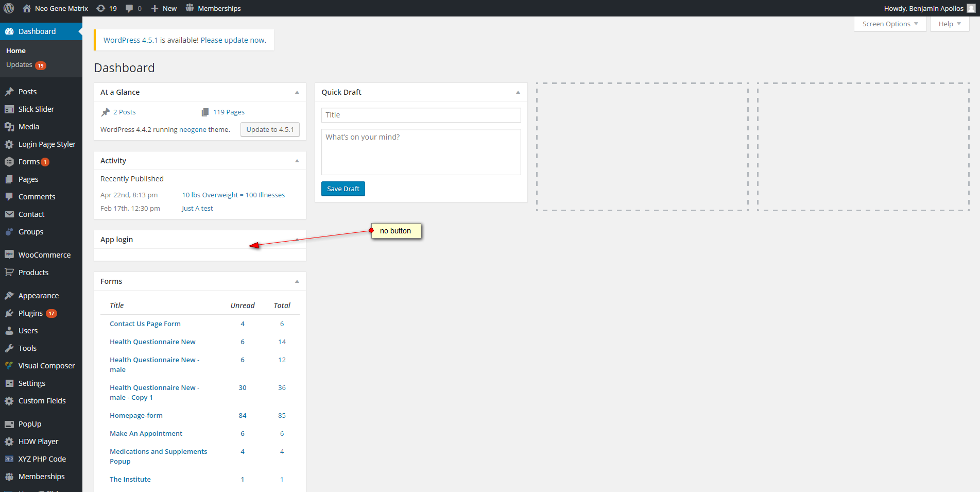Click the Plugins plug icon
Image resolution: width=980 pixels, height=492 pixels.
click(9, 313)
